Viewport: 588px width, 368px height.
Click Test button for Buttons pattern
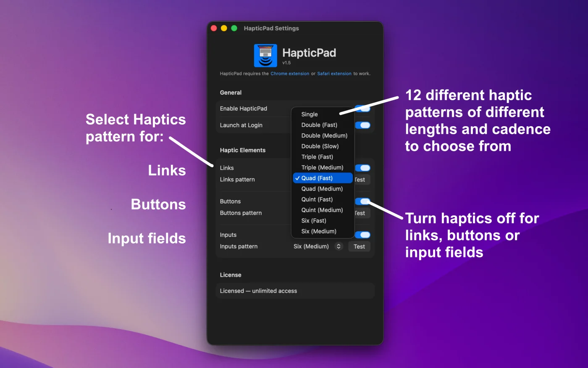(x=362, y=213)
